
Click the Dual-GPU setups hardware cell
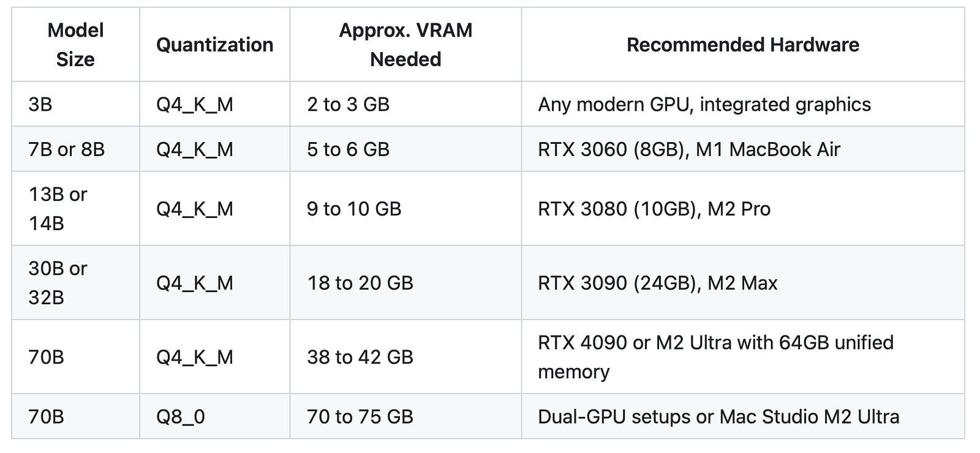tap(743, 416)
